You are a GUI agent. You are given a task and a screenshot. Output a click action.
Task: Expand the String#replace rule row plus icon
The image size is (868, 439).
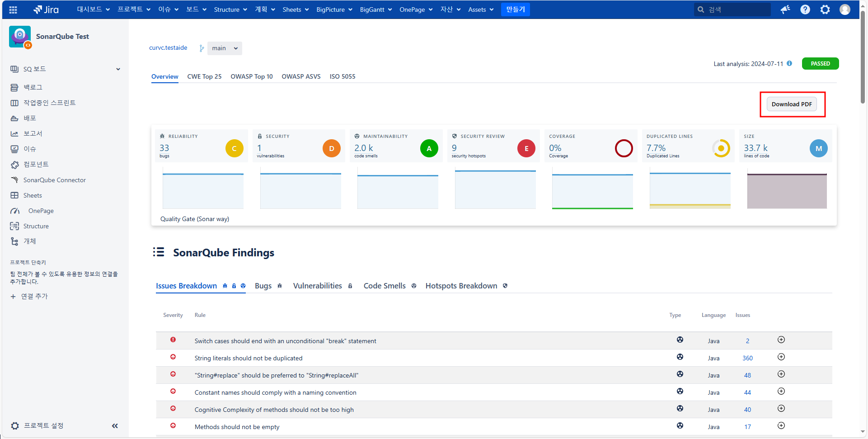[x=781, y=374]
